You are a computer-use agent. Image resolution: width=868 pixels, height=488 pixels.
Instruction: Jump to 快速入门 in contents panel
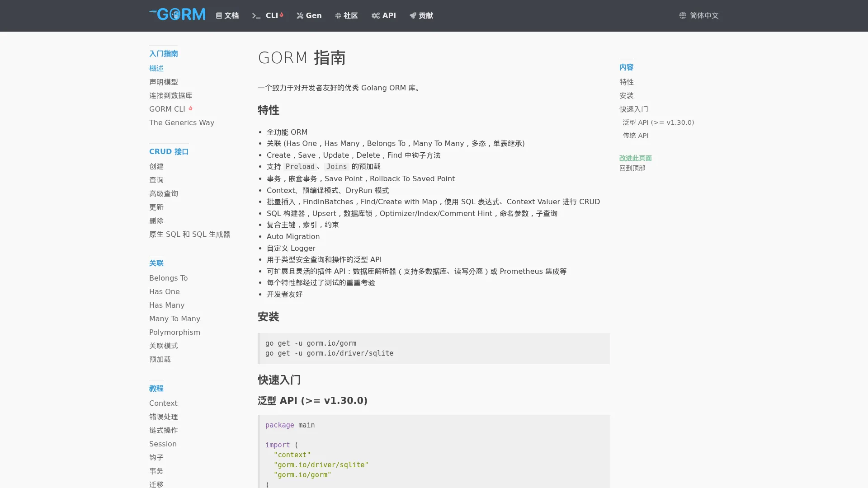(634, 109)
